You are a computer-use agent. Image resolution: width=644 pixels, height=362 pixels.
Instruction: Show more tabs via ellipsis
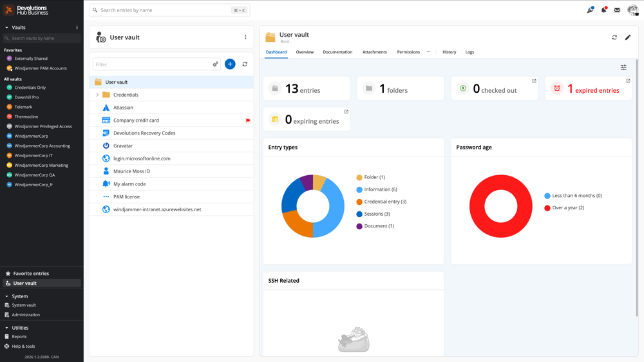click(428, 52)
